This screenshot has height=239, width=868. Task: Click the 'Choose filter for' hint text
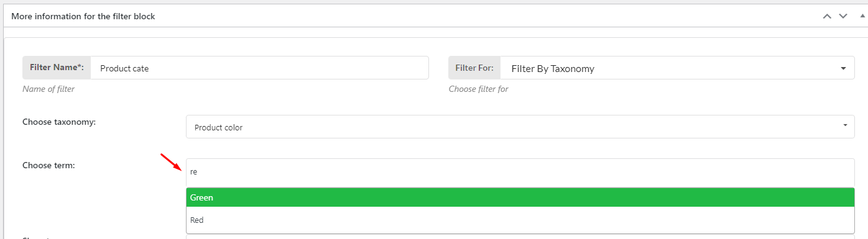(479, 89)
